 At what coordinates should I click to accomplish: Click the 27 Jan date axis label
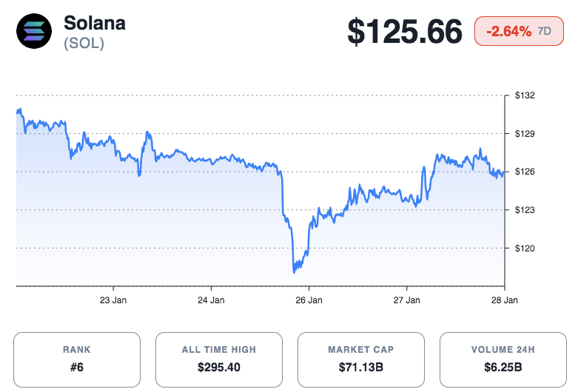click(x=406, y=300)
